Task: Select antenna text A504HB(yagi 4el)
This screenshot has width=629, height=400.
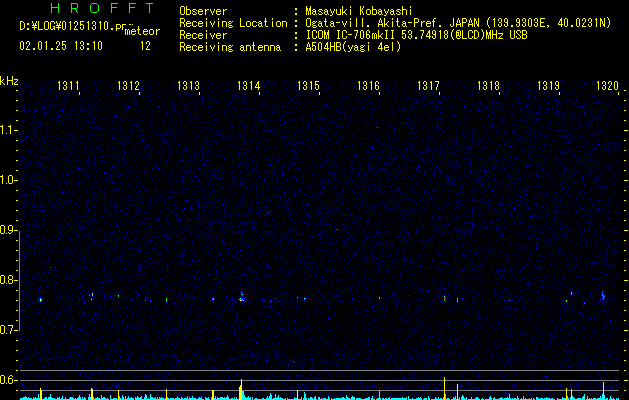Action: [353, 47]
